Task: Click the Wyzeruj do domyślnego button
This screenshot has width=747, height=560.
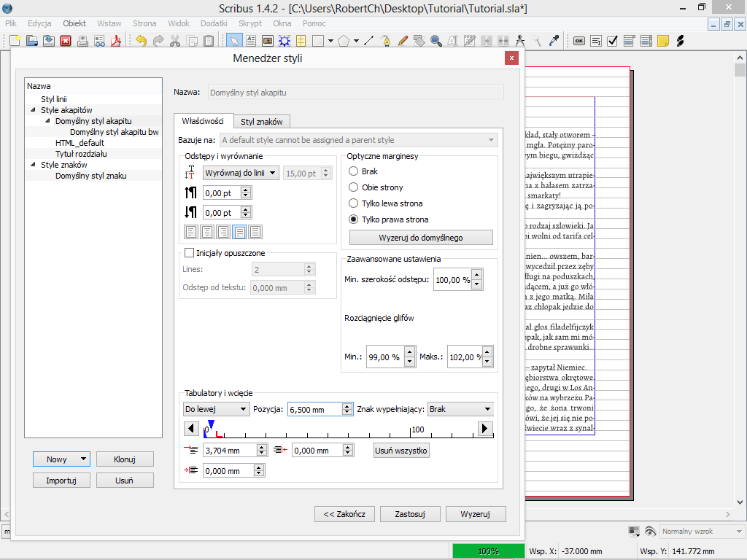Action: 421,238
